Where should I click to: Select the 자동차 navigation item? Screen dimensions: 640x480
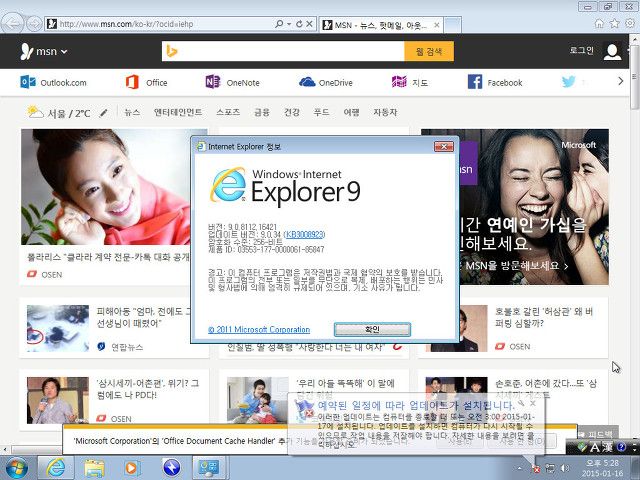point(385,112)
